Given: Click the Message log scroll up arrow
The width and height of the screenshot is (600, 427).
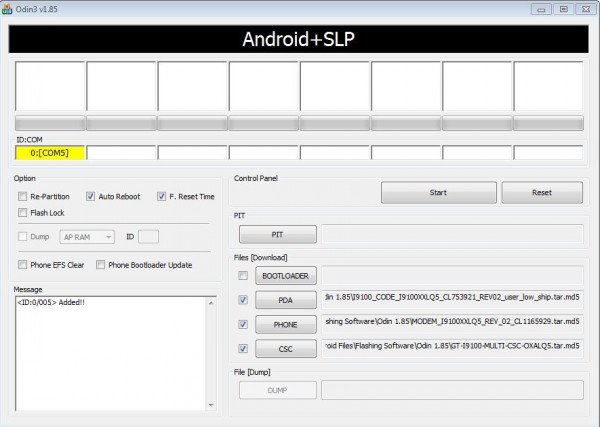Looking at the screenshot, I should 211,303.
